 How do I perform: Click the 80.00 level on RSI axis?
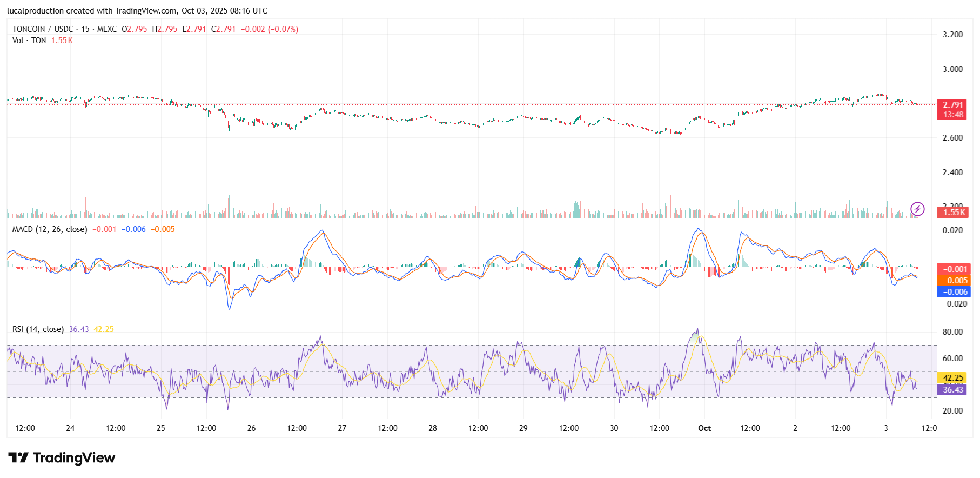(952, 332)
